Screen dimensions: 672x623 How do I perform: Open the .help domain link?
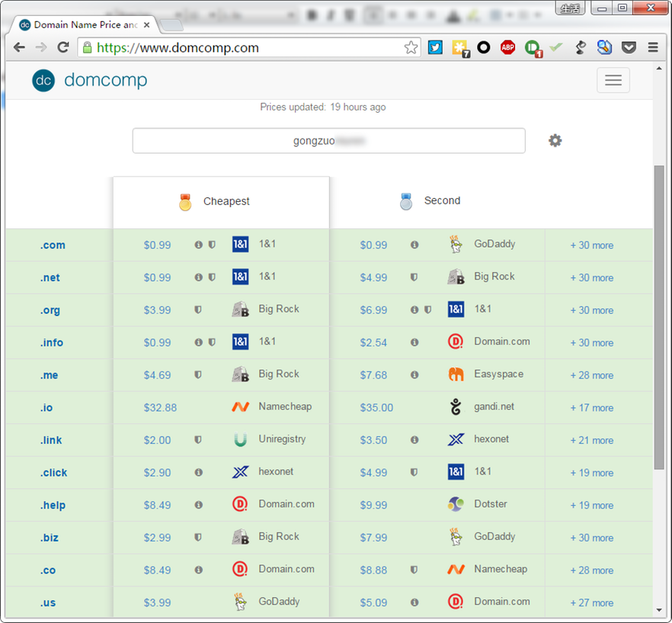tap(53, 505)
